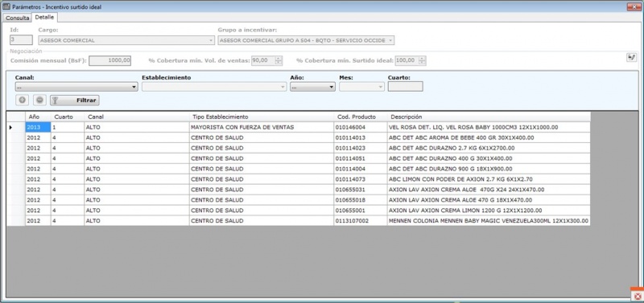This screenshot has height=303, width=644.
Task: Switch to the Consulta tab
Action: pyautogui.click(x=17, y=18)
